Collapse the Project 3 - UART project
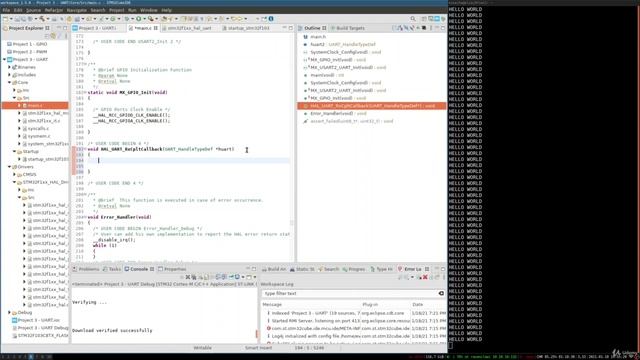Screen dimensions: 640x360 coord(4,59)
